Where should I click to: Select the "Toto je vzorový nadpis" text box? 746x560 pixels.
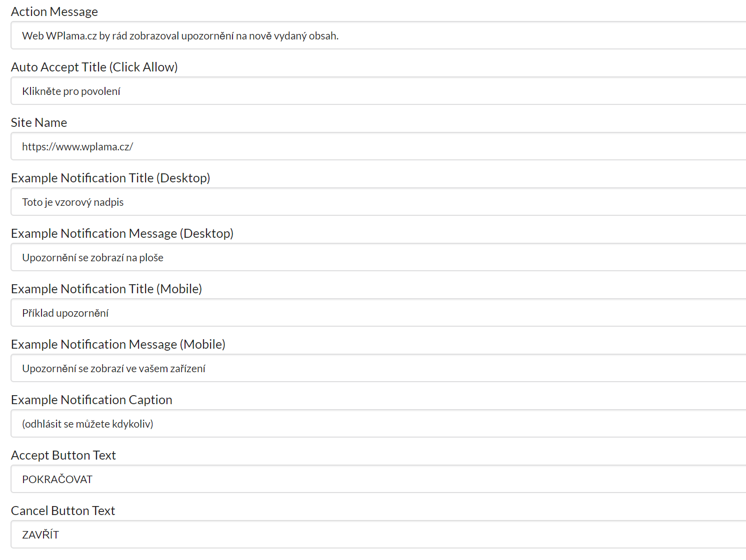click(378, 202)
